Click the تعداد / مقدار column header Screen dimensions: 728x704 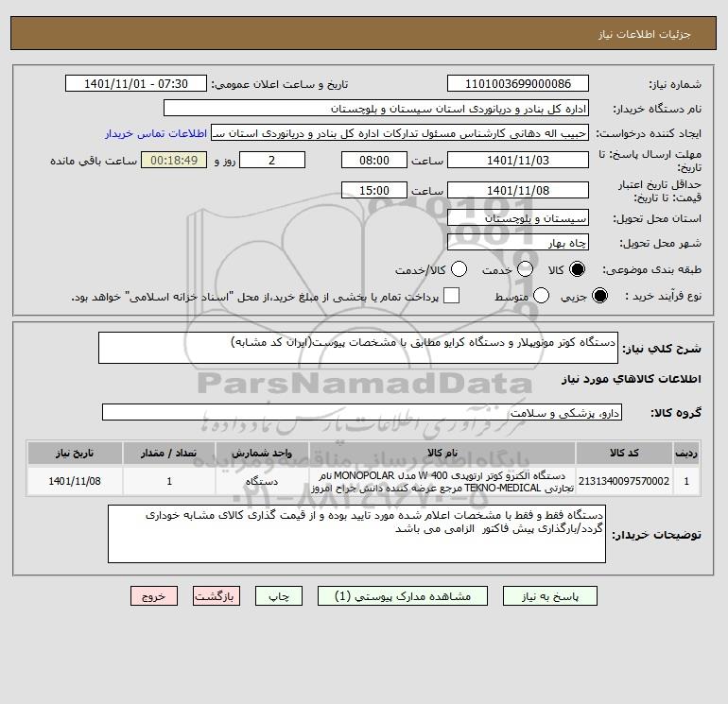click(169, 453)
